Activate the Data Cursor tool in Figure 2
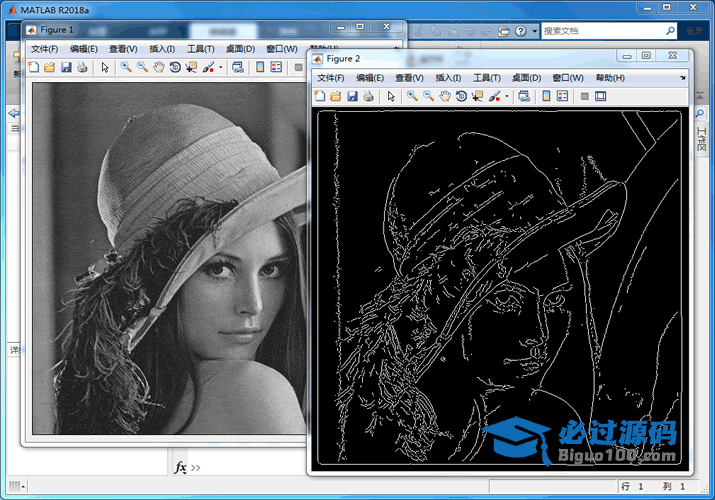 pyautogui.click(x=477, y=97)
